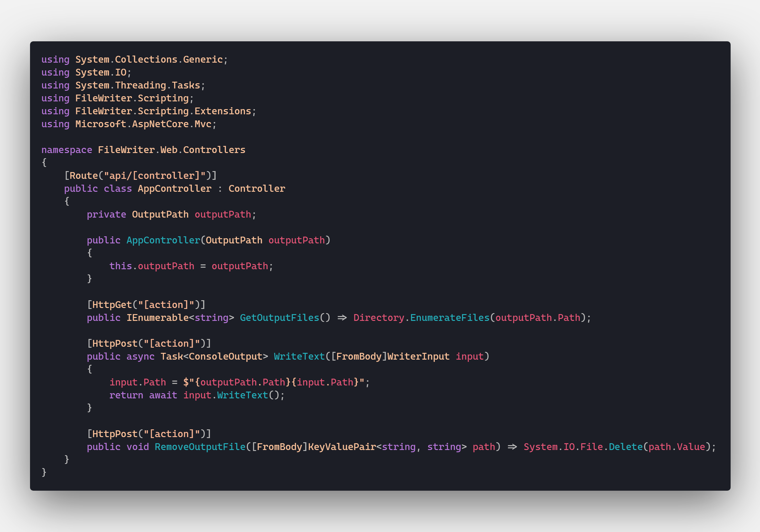Click the Microsoft.AspNetCore.Mvc using line

[129, 124]
